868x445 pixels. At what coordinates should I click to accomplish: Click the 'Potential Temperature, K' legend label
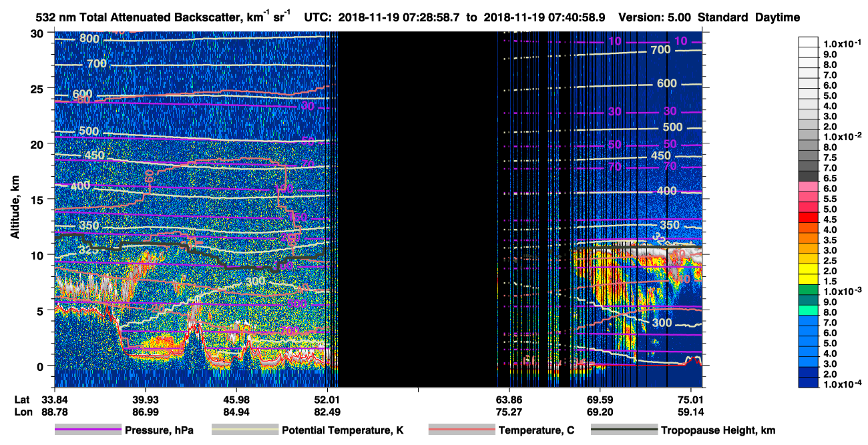pos(343,430)
